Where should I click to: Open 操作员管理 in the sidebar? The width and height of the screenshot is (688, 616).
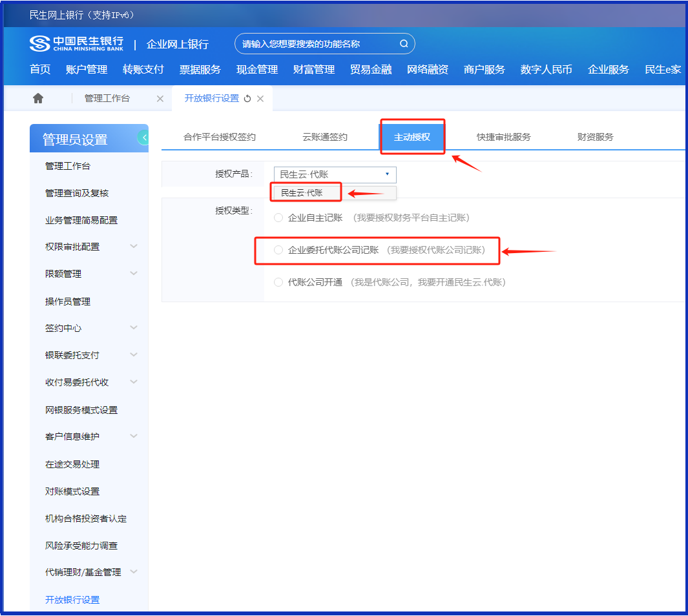tap(68, 302)
